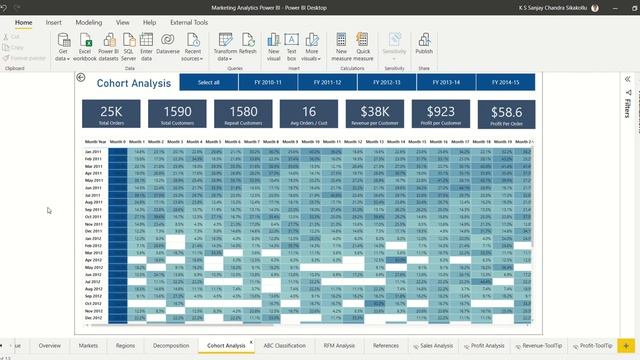Open the Transform data editor

[225, 47]
